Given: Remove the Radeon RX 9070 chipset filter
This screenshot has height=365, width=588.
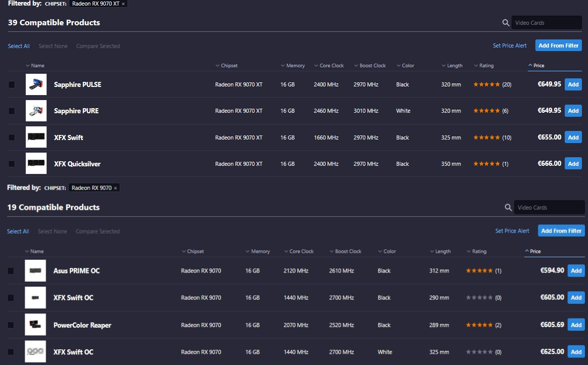Looking at the screenshot, I should click(115, 188).
